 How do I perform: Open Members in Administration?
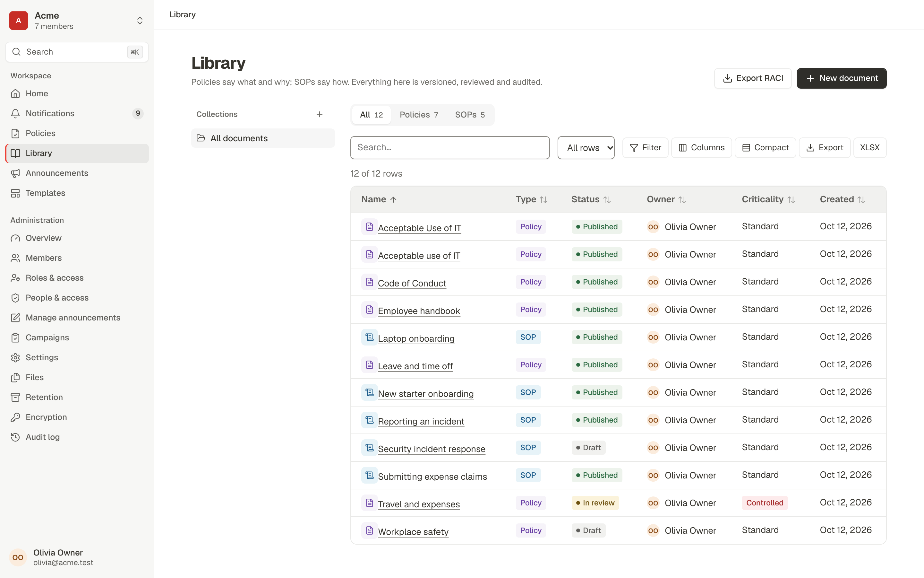tap(77, 258)
